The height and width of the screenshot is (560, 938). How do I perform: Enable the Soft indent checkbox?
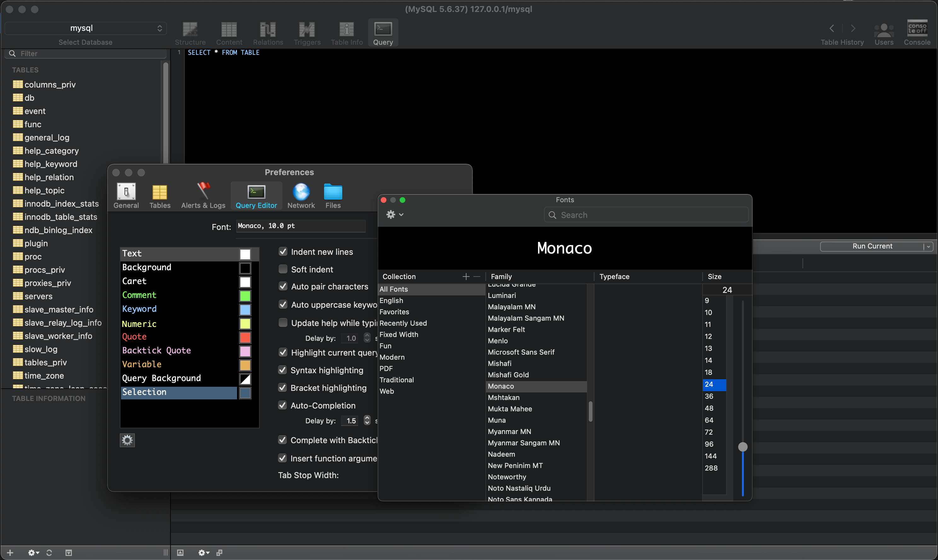[x=283, y=269]
